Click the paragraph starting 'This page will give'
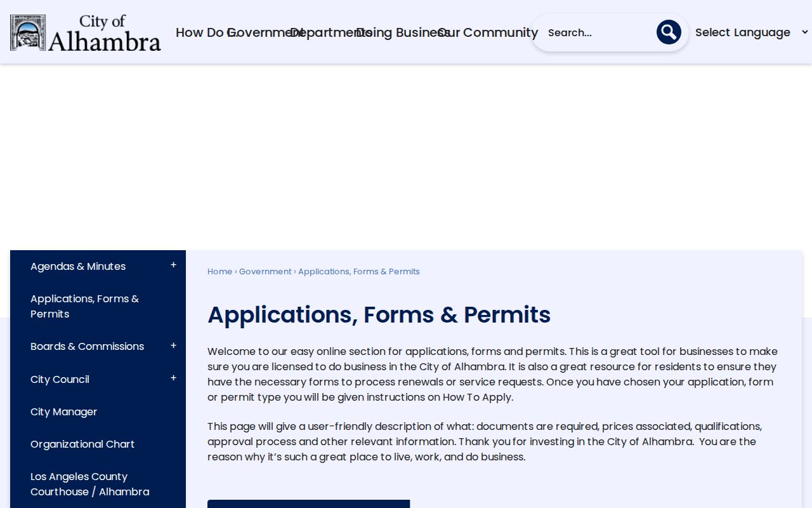The width and height of the screenshot is (812, 508). click(485, 441)
